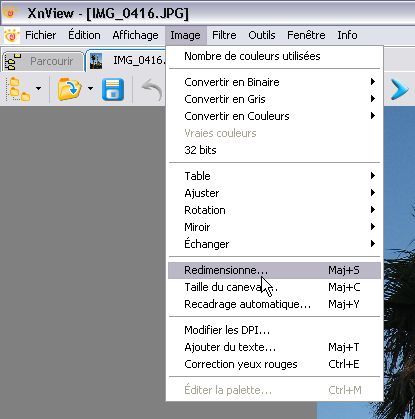Click the blue next image arrow
Screen dimensions: 415x419
coord(399,89)
